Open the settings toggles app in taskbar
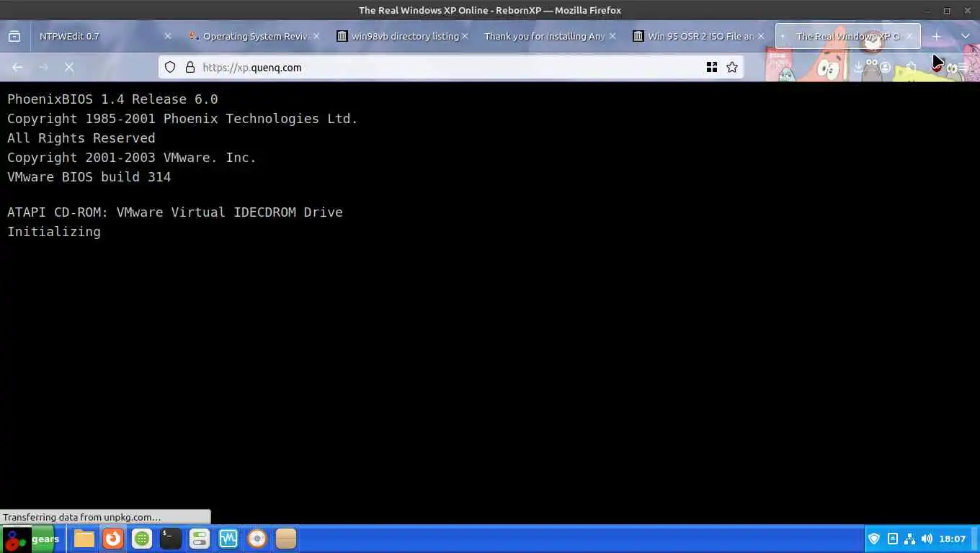 tap(200, 539)
